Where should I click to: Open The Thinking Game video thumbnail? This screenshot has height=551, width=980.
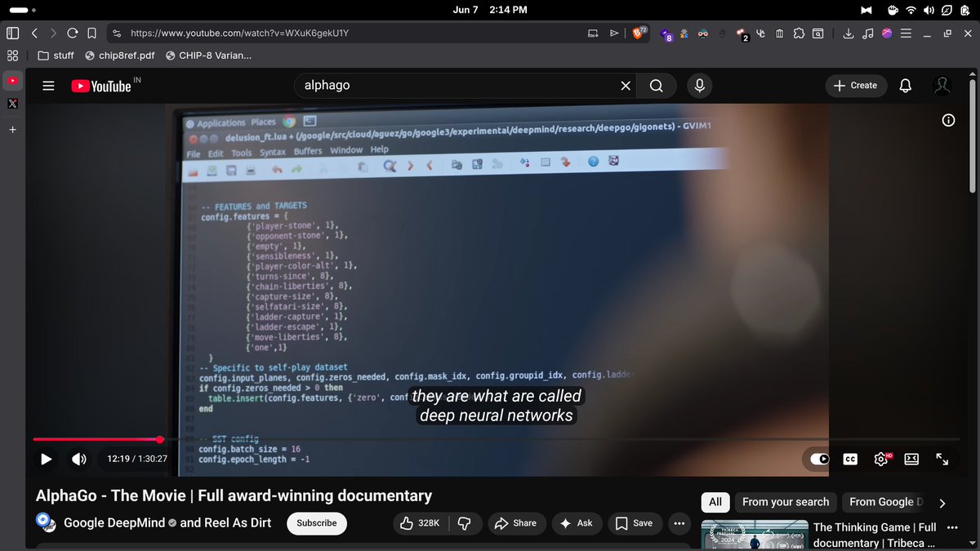coord(754,535)
